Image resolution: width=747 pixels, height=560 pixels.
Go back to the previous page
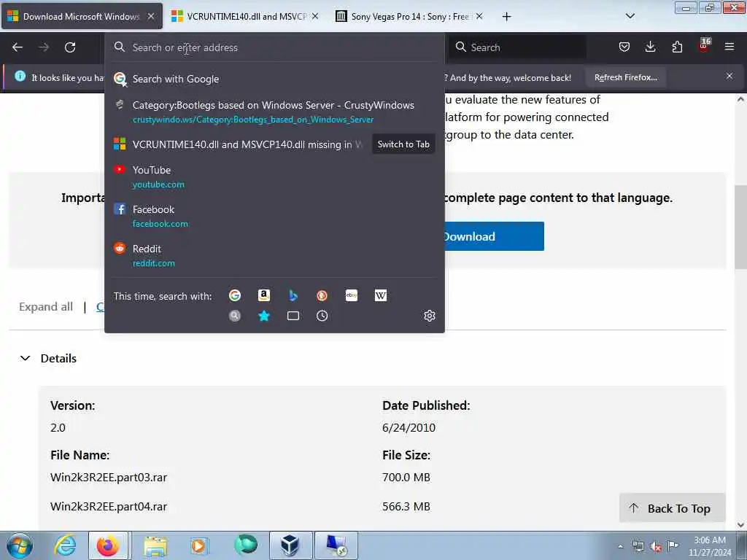pyautogui.click(x=18, y=47)
